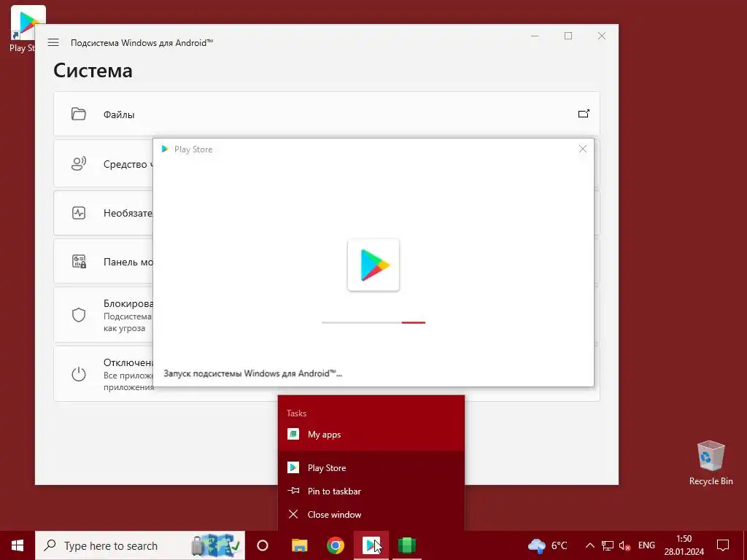Click the shield blocking icon
747x560 pixels.
click(x=79, y=315)
